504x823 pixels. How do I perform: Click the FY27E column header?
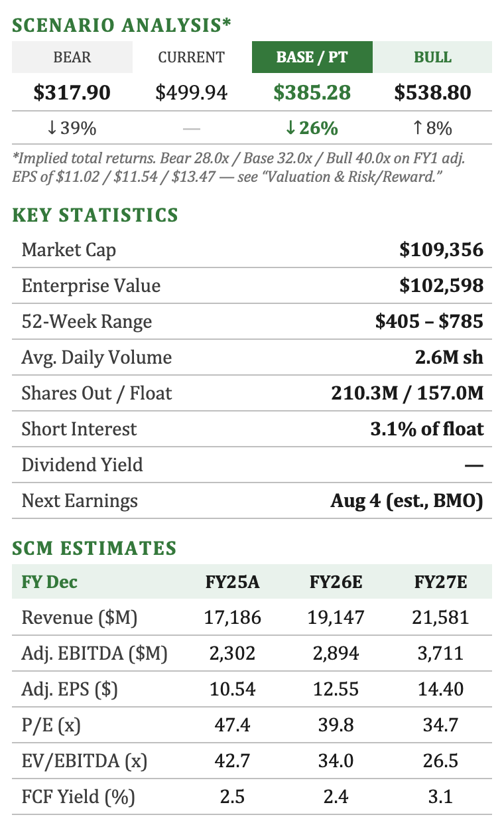tap(441, 582)
